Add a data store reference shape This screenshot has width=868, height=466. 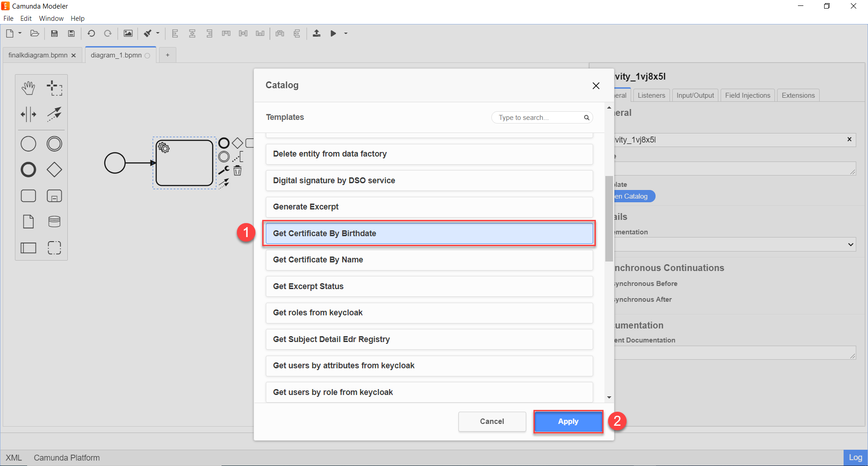54,222
